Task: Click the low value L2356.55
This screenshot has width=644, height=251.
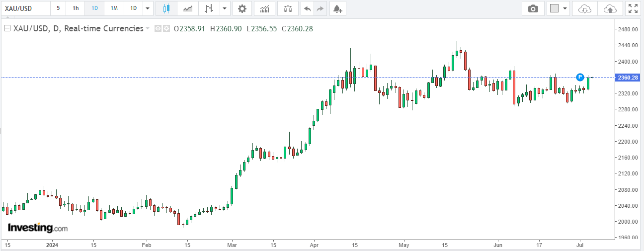Action: point(261,29)
